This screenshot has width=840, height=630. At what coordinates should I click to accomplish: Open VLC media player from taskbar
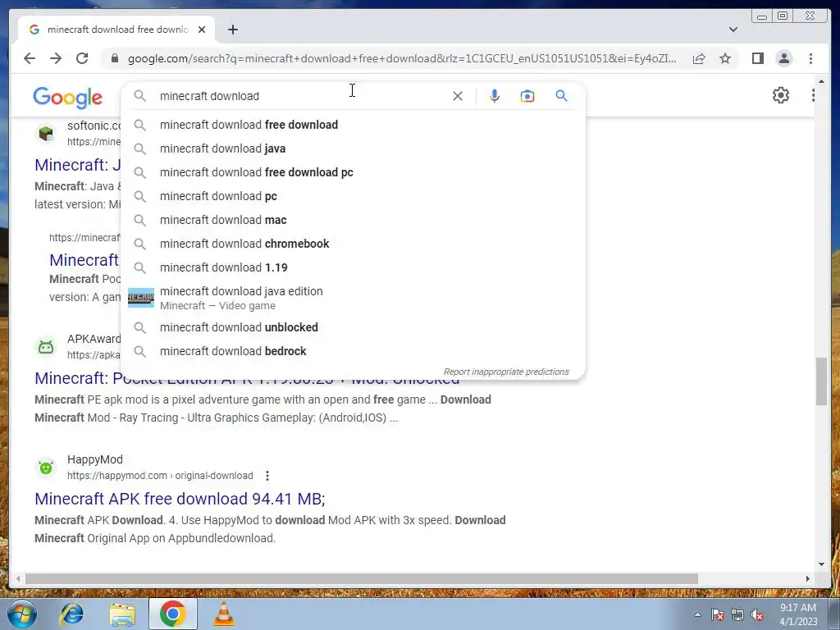223,614
